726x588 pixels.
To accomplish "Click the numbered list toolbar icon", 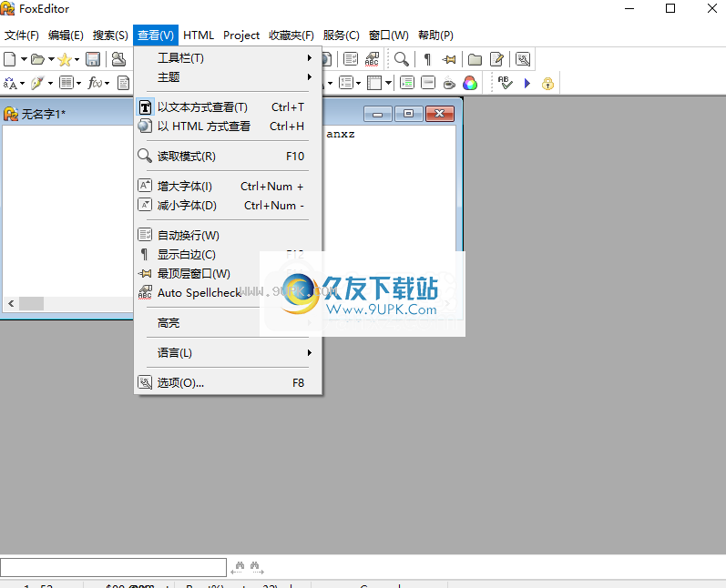I will click(x=346, y=83).
